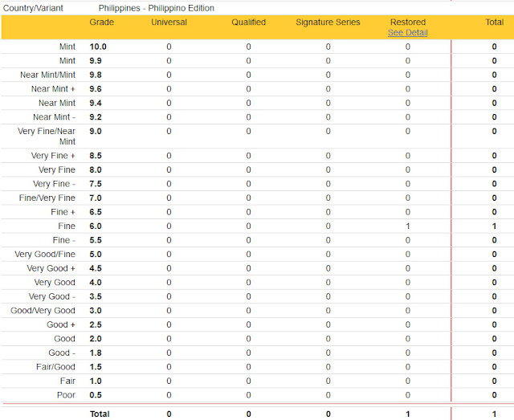The height and width of the screenshot is (420, 514).
Task: Click the 2.5 grade value
Action: tap(96, 324)
